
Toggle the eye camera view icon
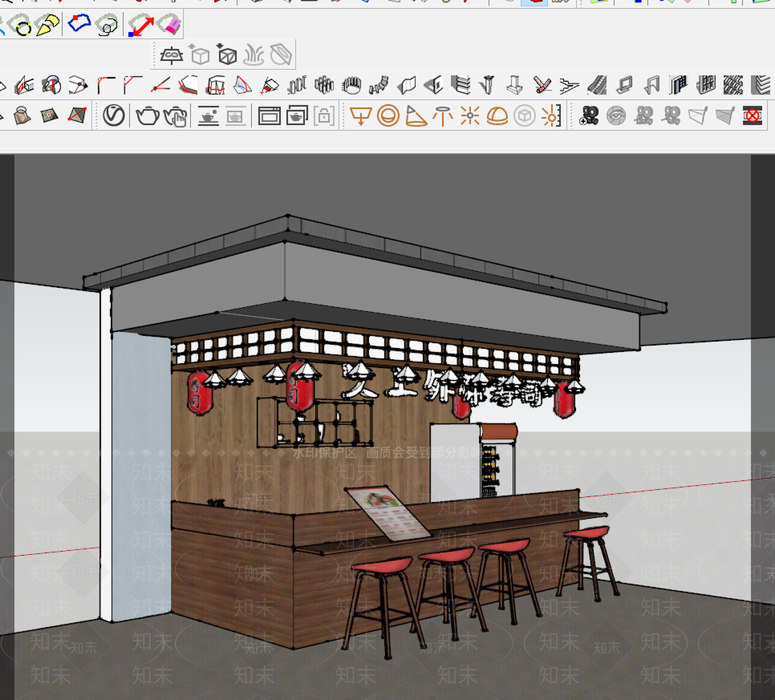tap(616, 116)
